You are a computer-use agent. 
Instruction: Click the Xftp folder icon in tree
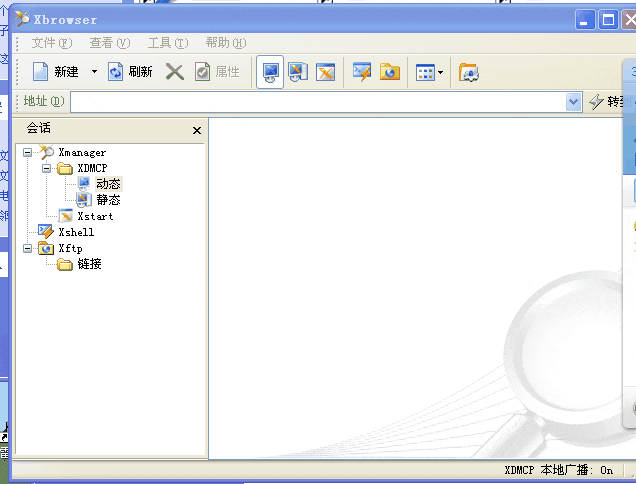(x=46, y=248)
